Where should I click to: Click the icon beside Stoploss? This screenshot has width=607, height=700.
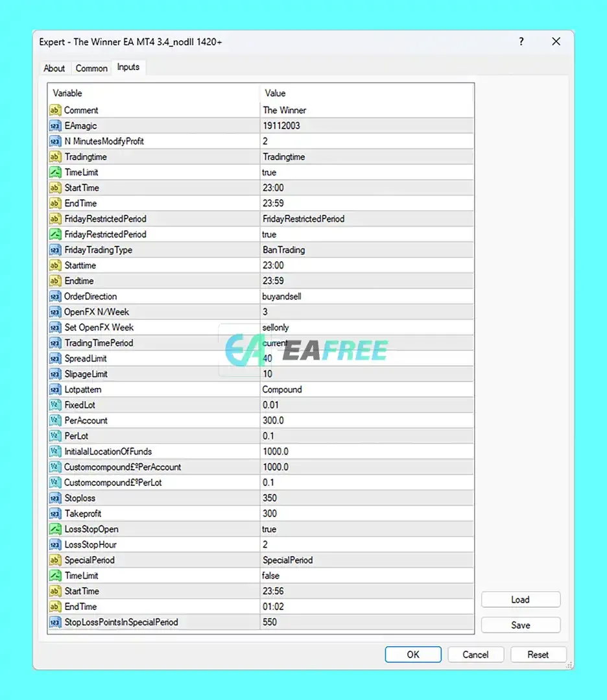click(x=55, y=498)
